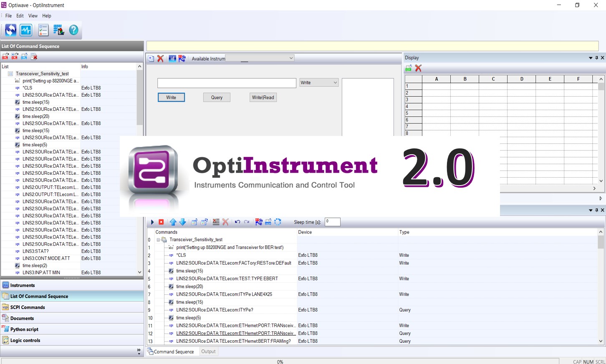
Task: Move the selected command down
Action: pyautogui.click(x=183, y=222)
